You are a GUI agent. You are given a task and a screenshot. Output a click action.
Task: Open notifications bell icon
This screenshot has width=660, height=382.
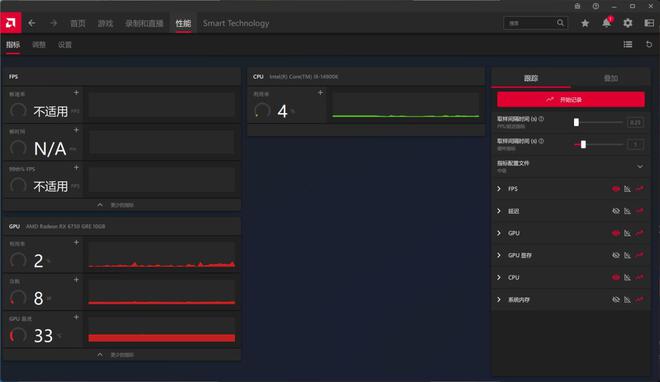pyautogui.click(x=606, y=23)
